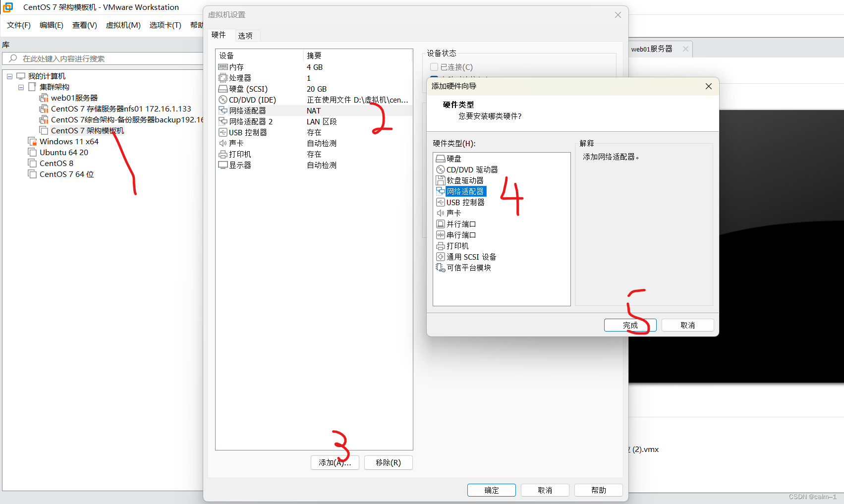The height and width of the screenshot is (504, 844).
Task: Click the 摘要 column header
Action: [358, 56]
